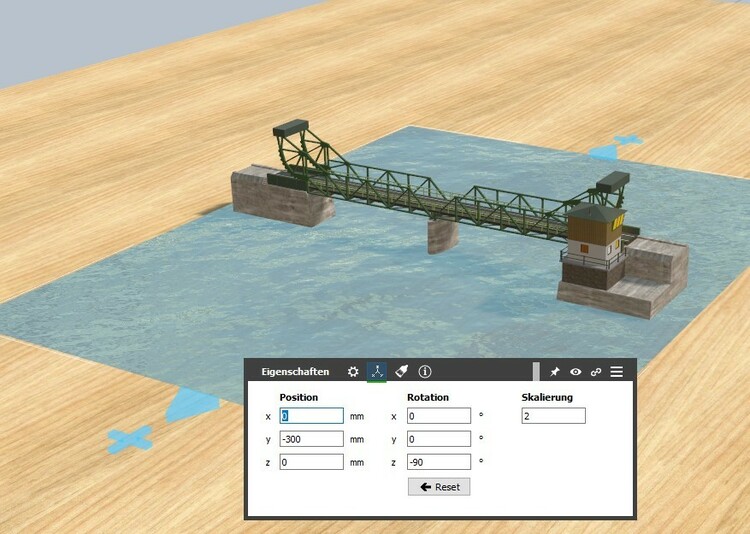Screen dimensions: 750x534
Task: Click the Skalierung heading label
Action: (547, 397)
